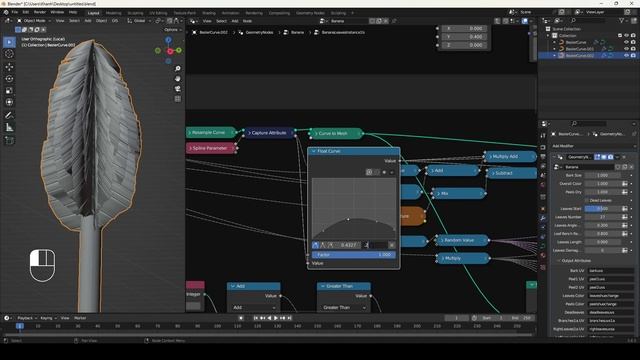The width and height of the screenshot is (640, 360).
Task: Select the Select Box tool in viewport toolbar
Action: click(9, 42)
